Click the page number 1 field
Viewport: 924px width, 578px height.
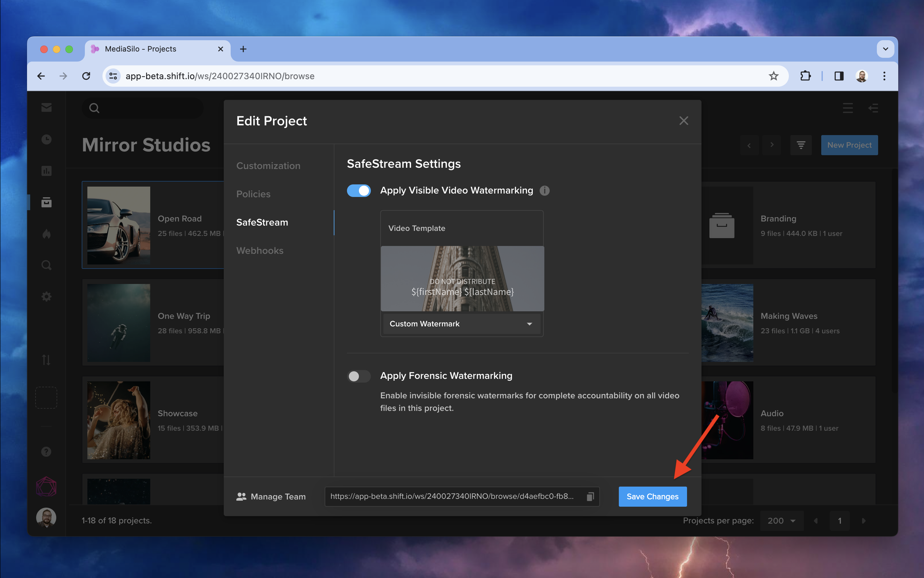click(839, 521)
